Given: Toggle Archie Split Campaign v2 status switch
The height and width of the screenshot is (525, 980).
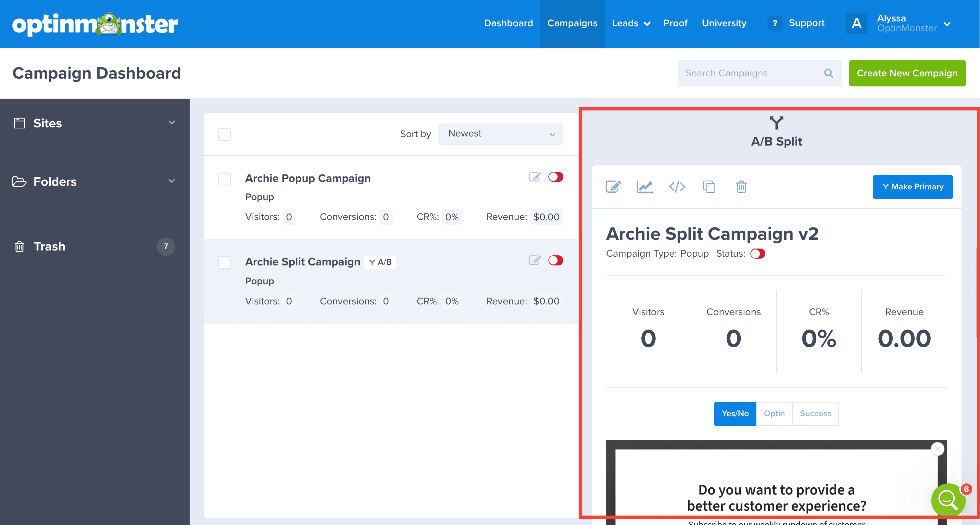Looking at the screenshot, I should click(758, 253).
